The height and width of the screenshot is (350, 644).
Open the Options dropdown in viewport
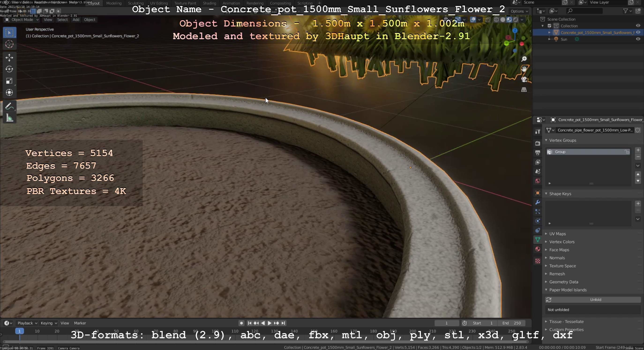(x=519, y=11)
